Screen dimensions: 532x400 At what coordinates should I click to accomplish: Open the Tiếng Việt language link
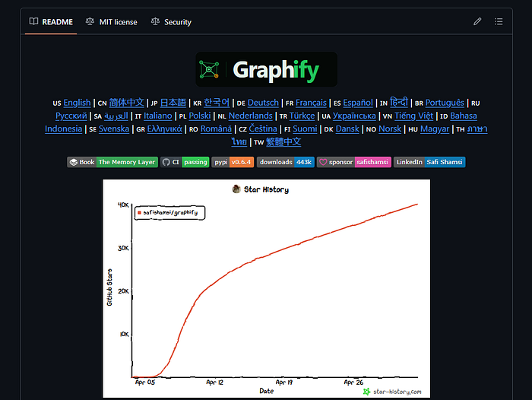[414, 116]
